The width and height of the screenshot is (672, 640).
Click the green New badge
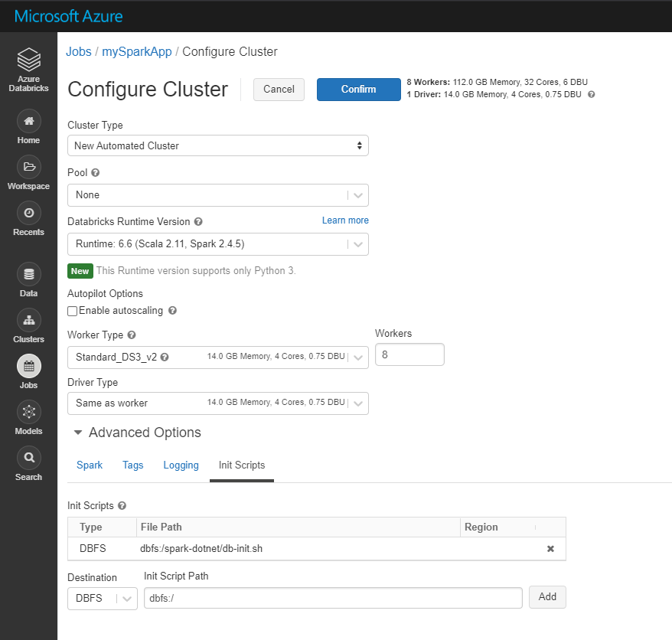(80, 271)
